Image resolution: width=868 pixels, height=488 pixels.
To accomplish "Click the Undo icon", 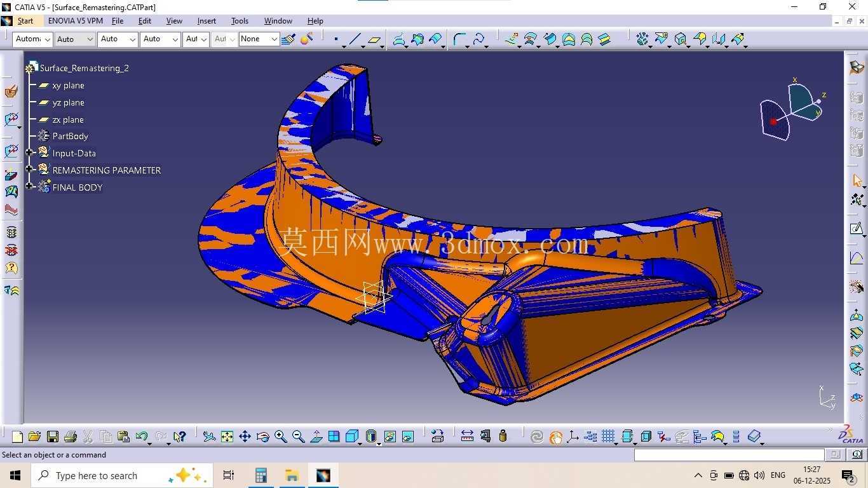I will [141, 437].
